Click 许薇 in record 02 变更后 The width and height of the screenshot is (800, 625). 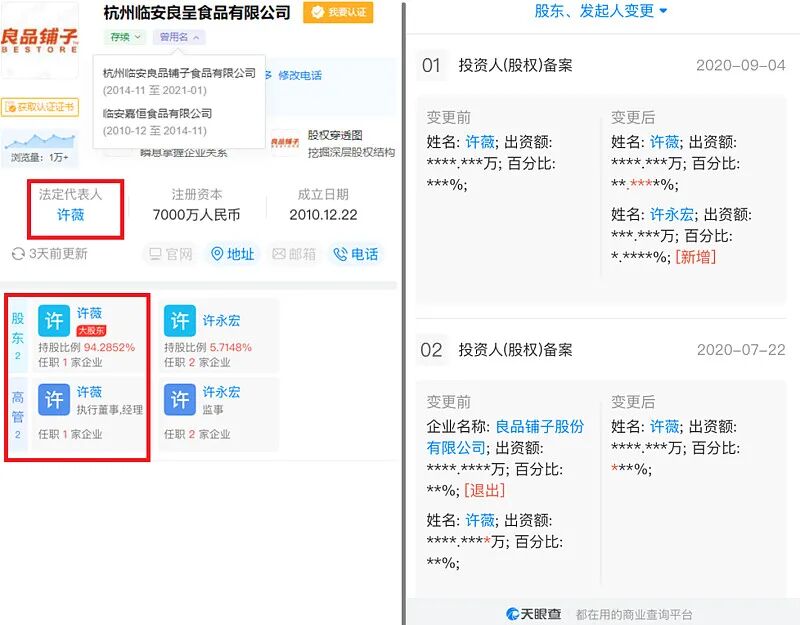pyautogui.click(x=664, y=427)
